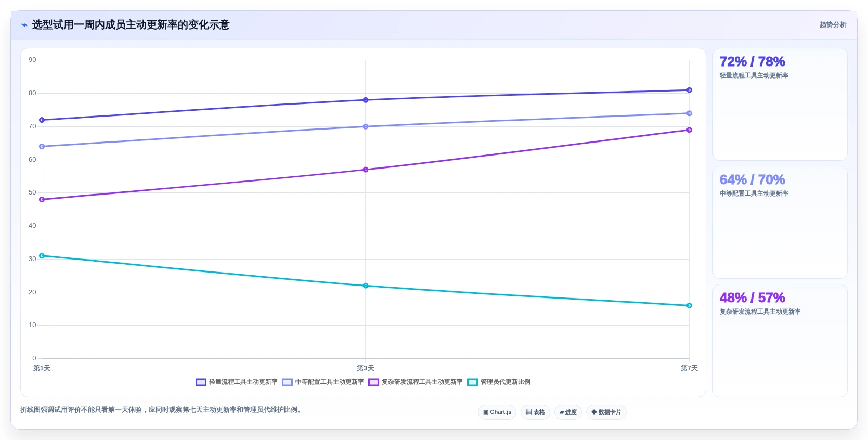This screenshot has height=440, width=868.
Task: Click the footnote text beginning 折线图强调试用评价
Action: tap(162, 410)
